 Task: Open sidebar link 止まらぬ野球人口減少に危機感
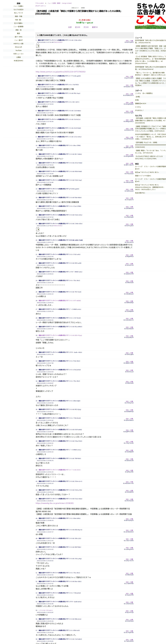[150, 82]
